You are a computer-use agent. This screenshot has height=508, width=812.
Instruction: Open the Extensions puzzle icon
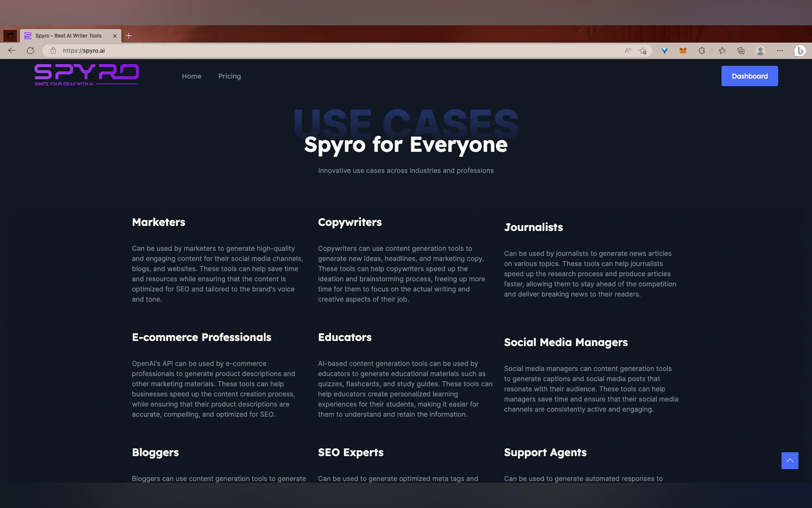pyautogui.click(x=702, y=51)
